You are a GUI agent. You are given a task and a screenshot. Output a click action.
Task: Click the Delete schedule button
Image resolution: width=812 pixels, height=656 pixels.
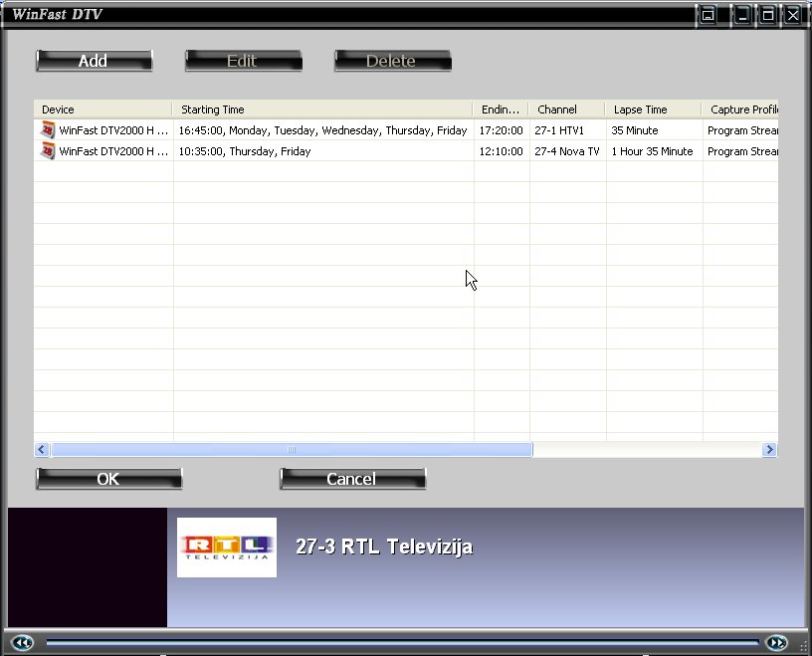[x=392, y=61]
